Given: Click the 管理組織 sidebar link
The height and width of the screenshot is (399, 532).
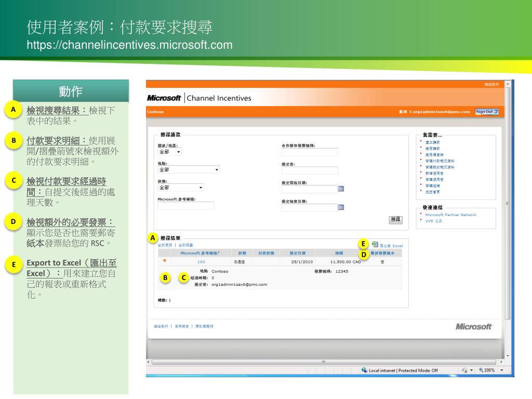Looking at the screenshot, I should [433, 185].
